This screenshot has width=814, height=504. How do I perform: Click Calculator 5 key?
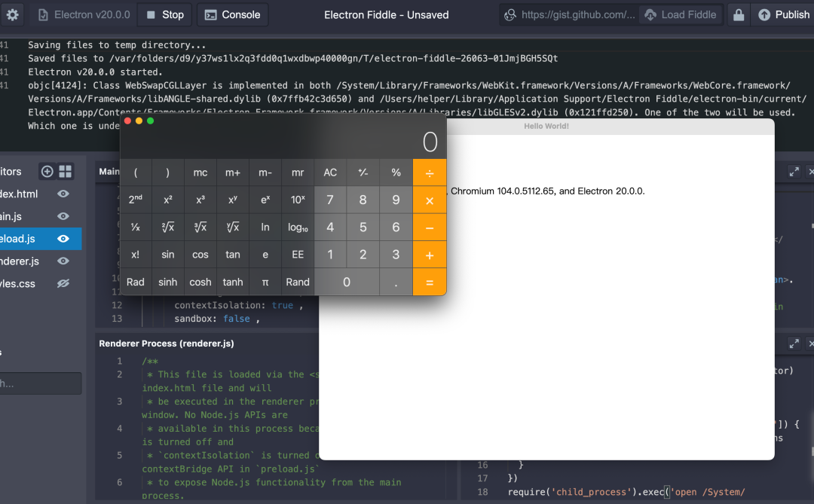point(363,228)
